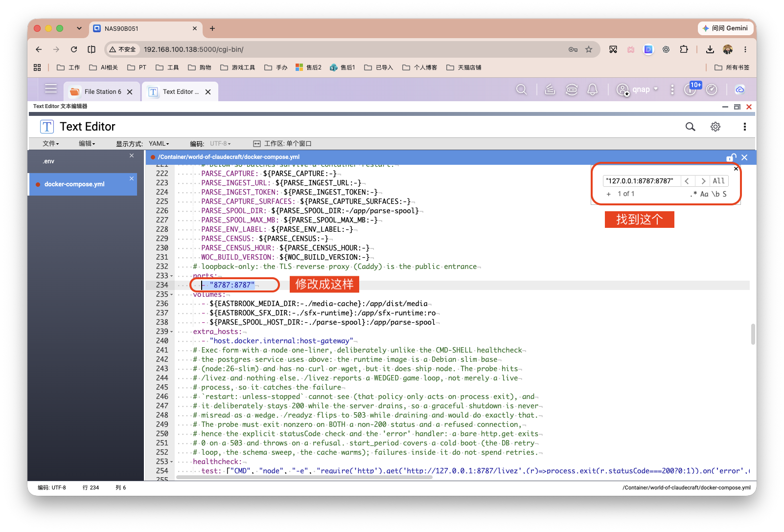
Task: Collapse the extra_hosts fold at line 239
Action: [x=171, y=332]
